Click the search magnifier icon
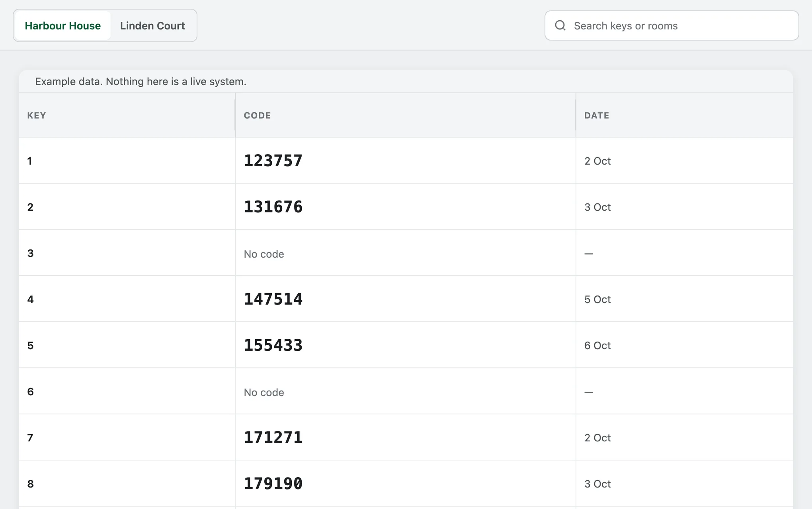Viewport: 812px width, 509px height. [560, 25]
